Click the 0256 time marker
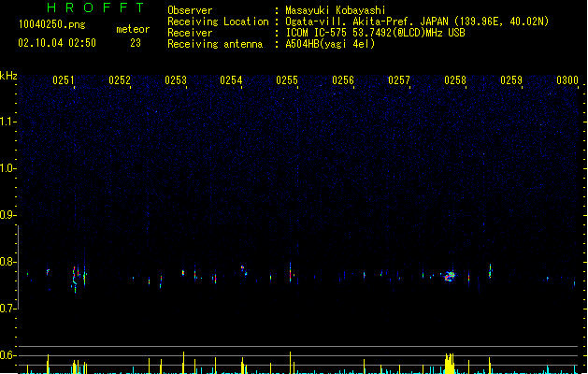This screenshot has width=588, height=374. point(343,80)
